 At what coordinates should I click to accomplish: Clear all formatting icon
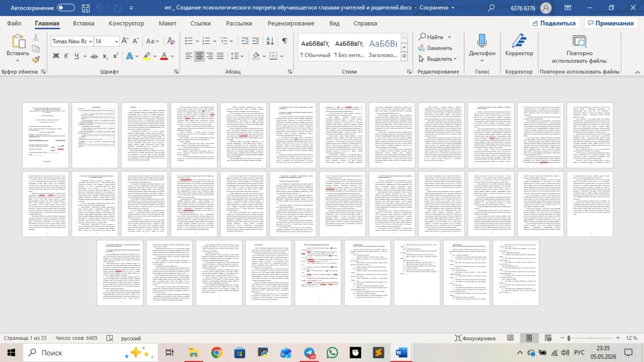point(171,41)
